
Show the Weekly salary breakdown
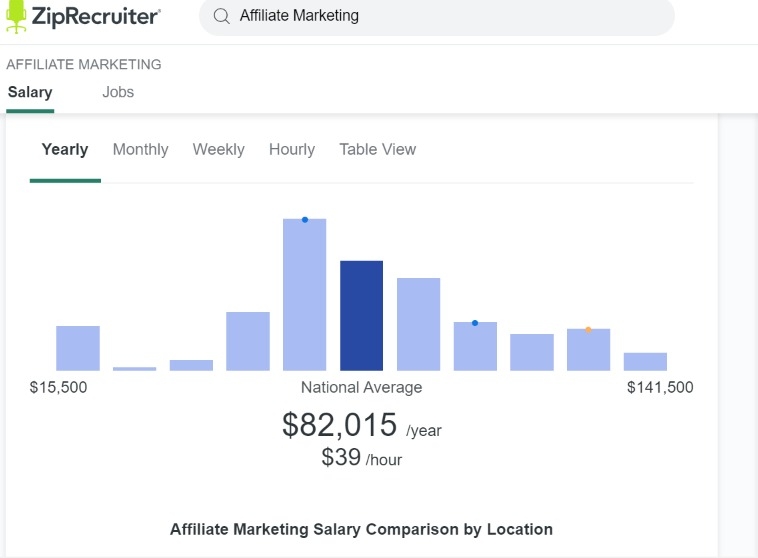(218, 150)
